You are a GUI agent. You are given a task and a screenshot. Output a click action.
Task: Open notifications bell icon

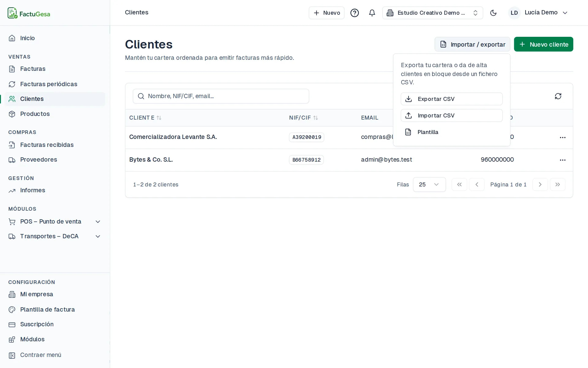[x=372, y=13]
